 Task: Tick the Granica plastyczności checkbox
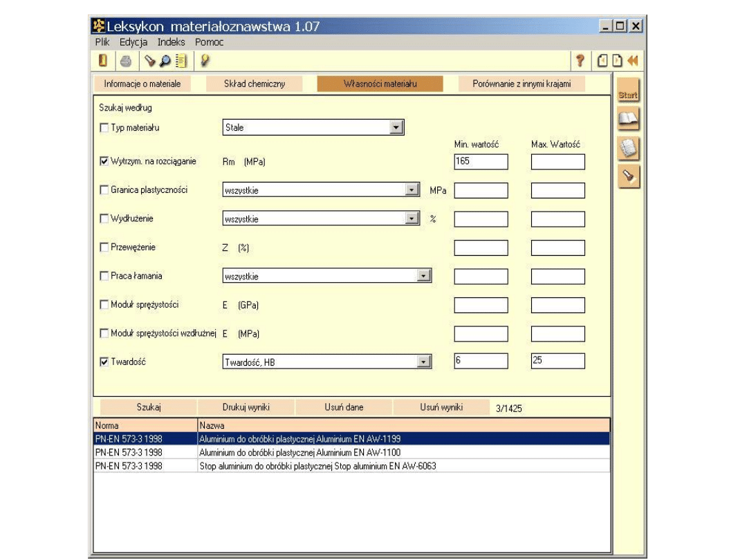104,190
